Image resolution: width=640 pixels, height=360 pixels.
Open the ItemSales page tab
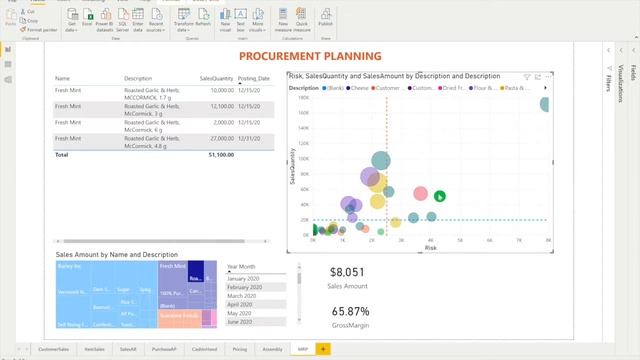[x=94, y=349]
